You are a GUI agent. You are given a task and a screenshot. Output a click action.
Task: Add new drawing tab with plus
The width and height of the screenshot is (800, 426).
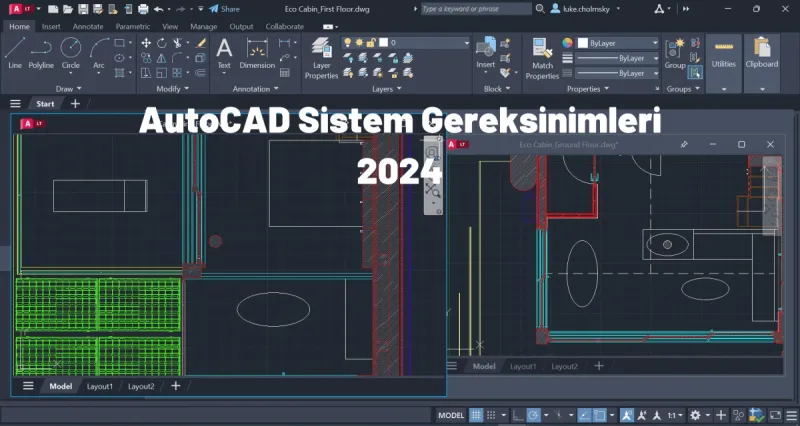pyautogui.click(x=75, y=104)
